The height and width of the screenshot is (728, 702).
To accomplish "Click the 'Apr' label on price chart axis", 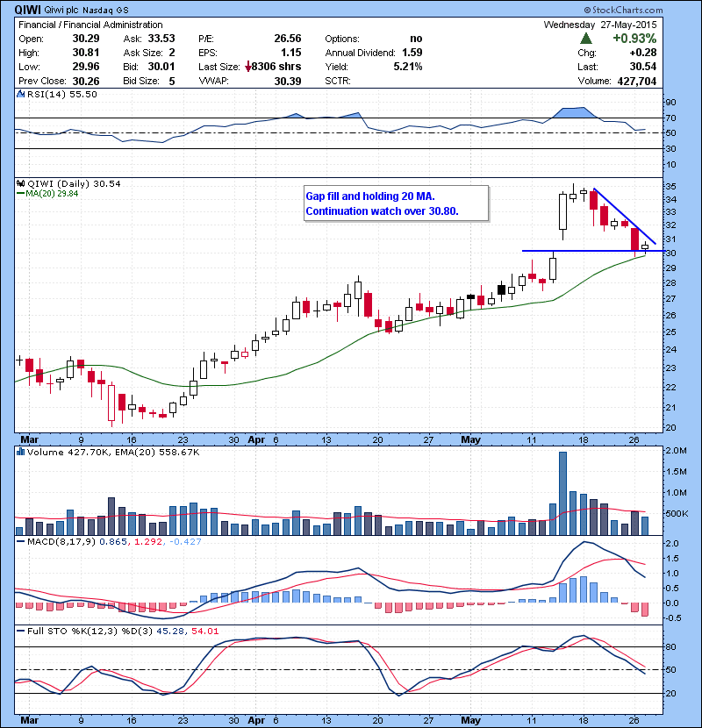I will coord(256,439).
